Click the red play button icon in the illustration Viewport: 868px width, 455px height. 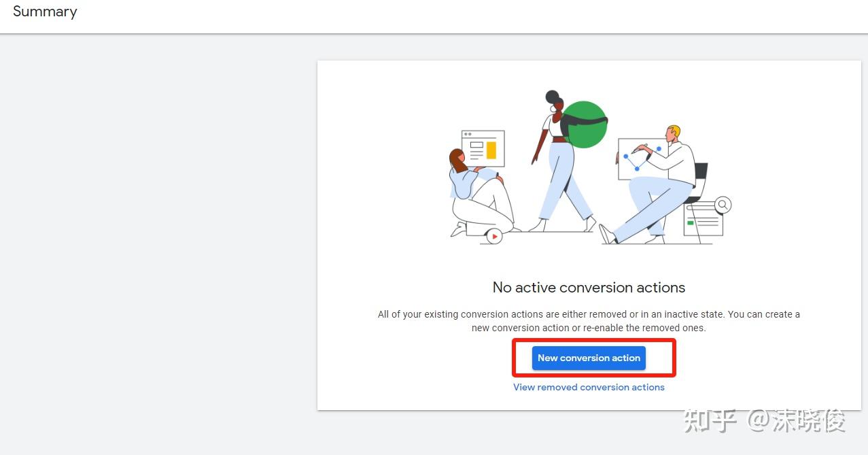point(495,236)
